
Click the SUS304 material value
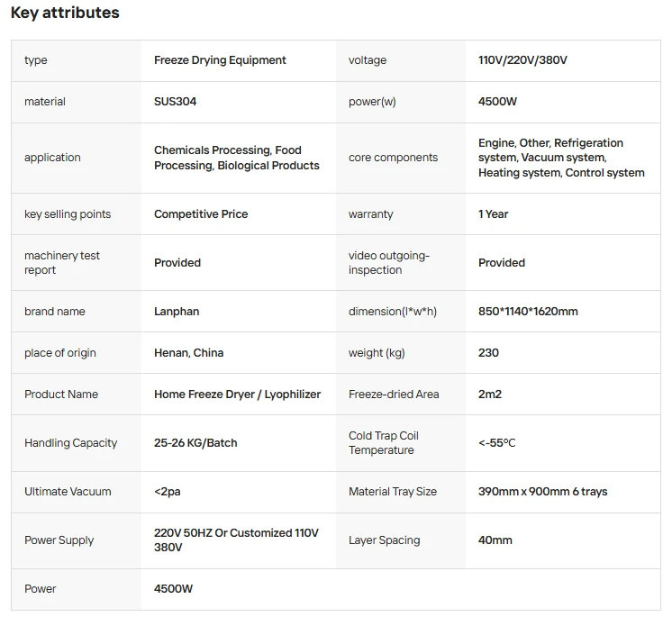click(x=175, y=102)
